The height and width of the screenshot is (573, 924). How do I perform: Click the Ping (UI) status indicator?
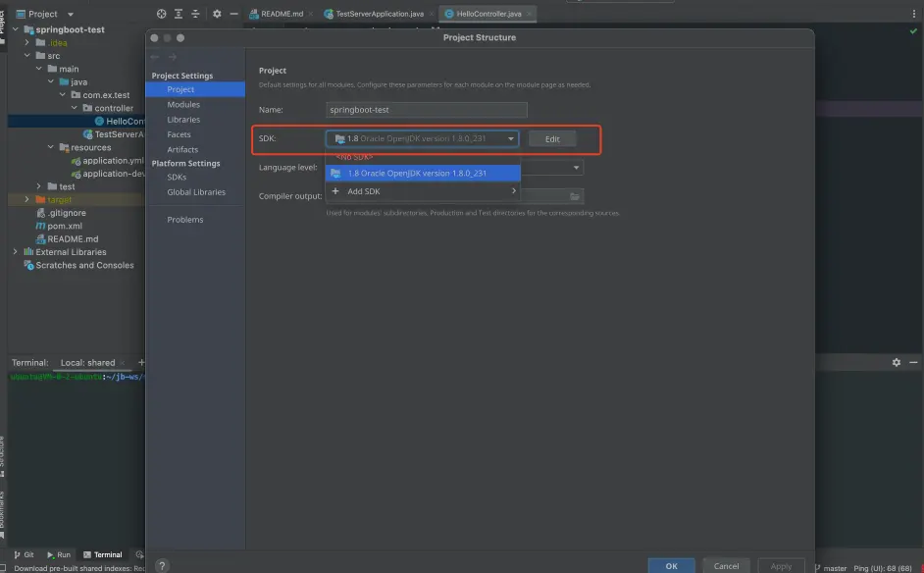[882, 568]
